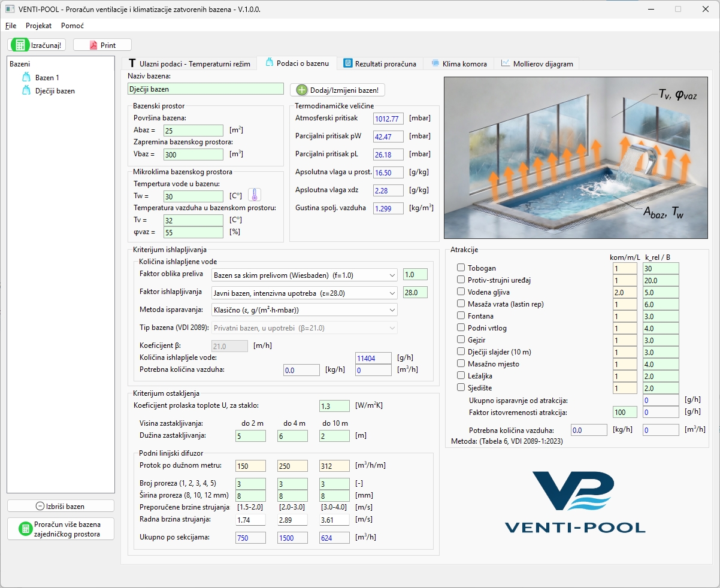Click the Tv air temperature field

click(x=193, y=220)
